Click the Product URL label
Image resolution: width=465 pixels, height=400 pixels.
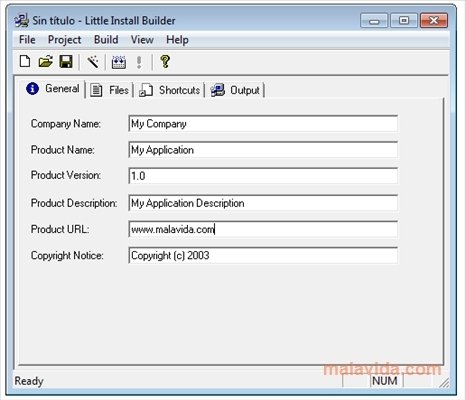point(60,229)
